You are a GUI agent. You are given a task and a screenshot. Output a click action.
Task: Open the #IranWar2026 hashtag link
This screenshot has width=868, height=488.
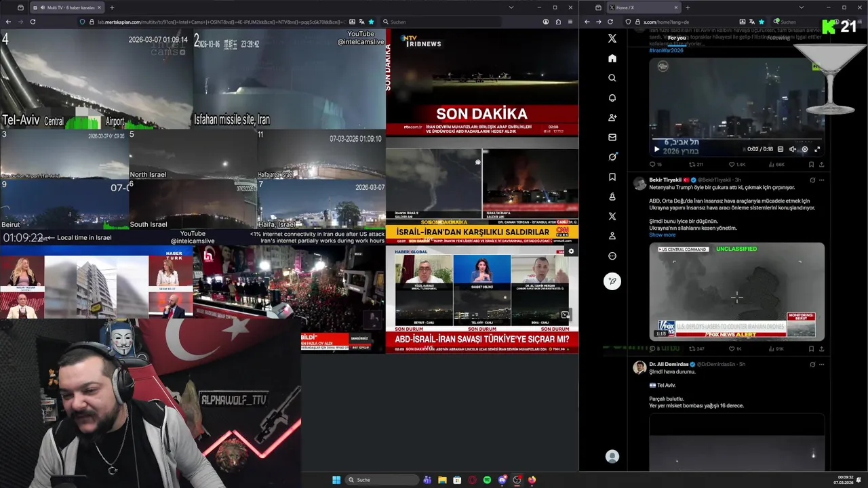667,50
